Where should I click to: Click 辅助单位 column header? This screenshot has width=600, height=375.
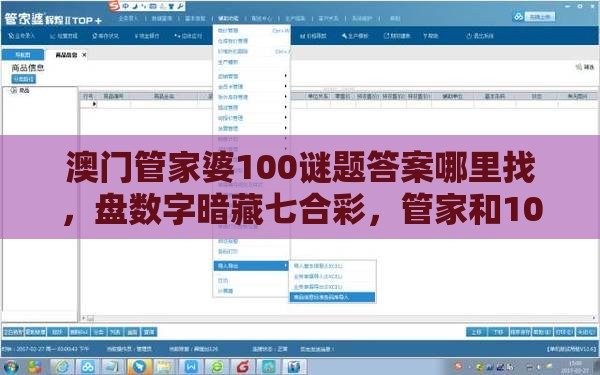pos(452,96)
